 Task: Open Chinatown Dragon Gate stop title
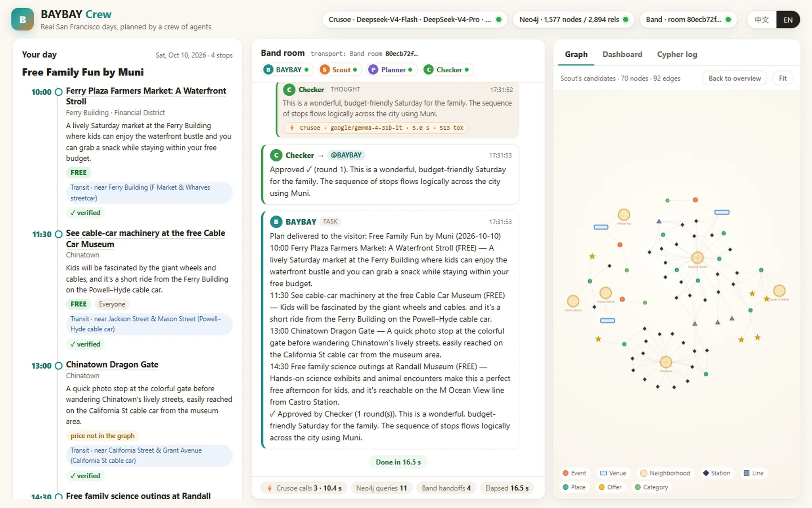112,365
